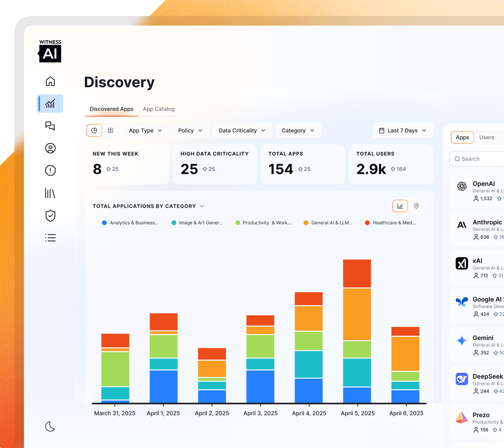This screenshot has height=448, width=504.
Task: Click the April 4, 2025 axis label
Action: click(309, 413)
